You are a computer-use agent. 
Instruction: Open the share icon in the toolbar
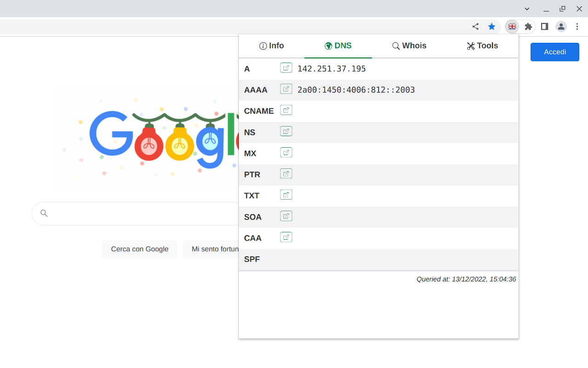pyautogui.click(x=475, y=26)
